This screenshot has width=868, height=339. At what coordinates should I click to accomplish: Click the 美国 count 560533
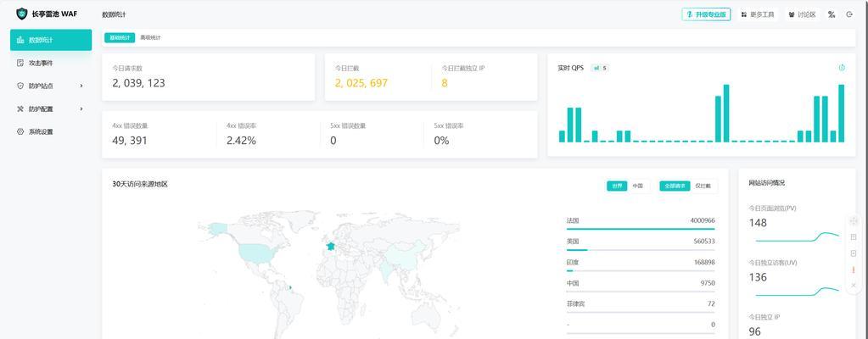click(704, 242)
